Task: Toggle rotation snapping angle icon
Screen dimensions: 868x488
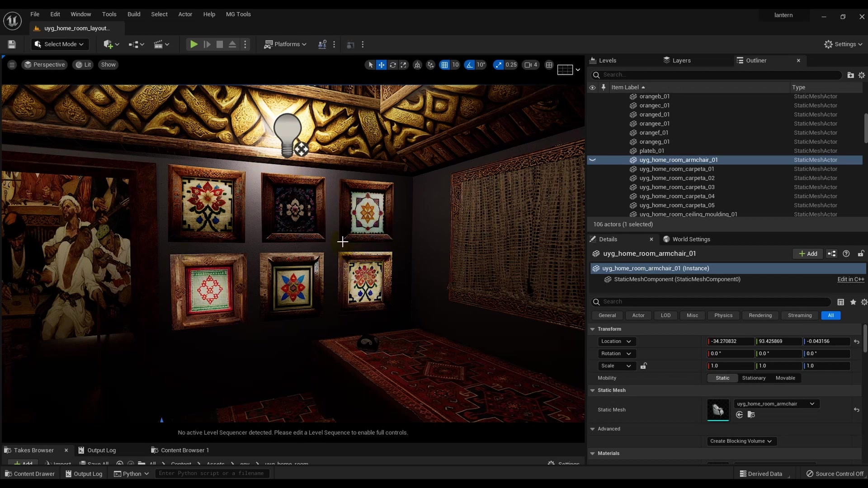Action: pyautogui.click(x=470, y=65)
